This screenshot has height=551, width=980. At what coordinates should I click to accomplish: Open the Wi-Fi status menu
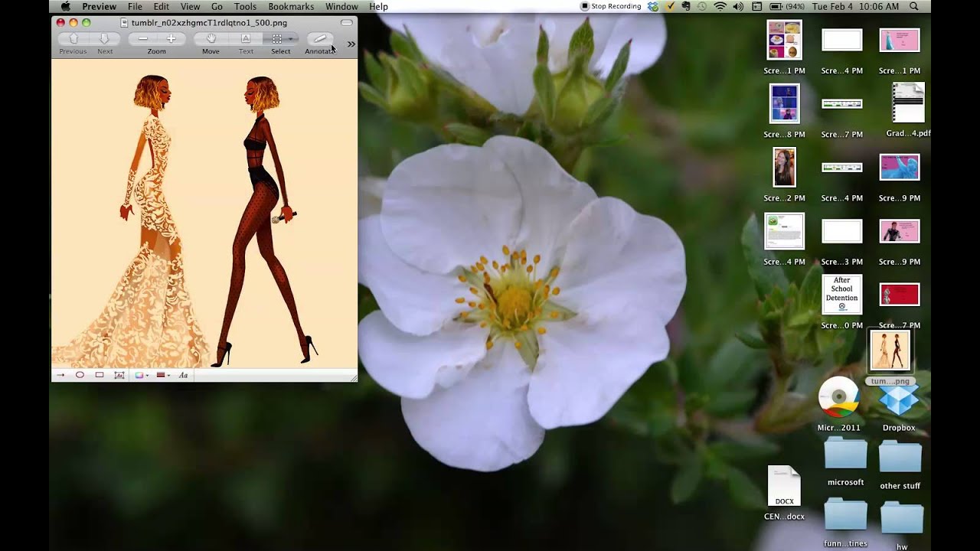coord(720,6)
